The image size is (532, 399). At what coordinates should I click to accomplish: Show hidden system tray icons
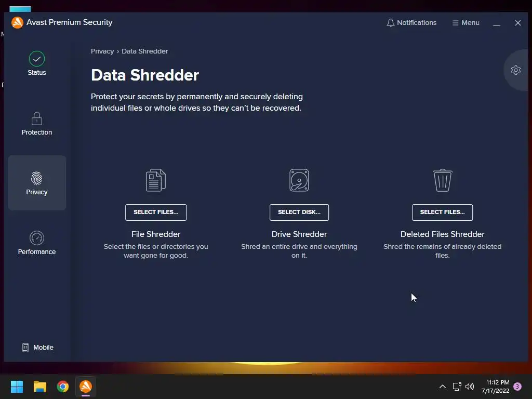pos(443,387)
